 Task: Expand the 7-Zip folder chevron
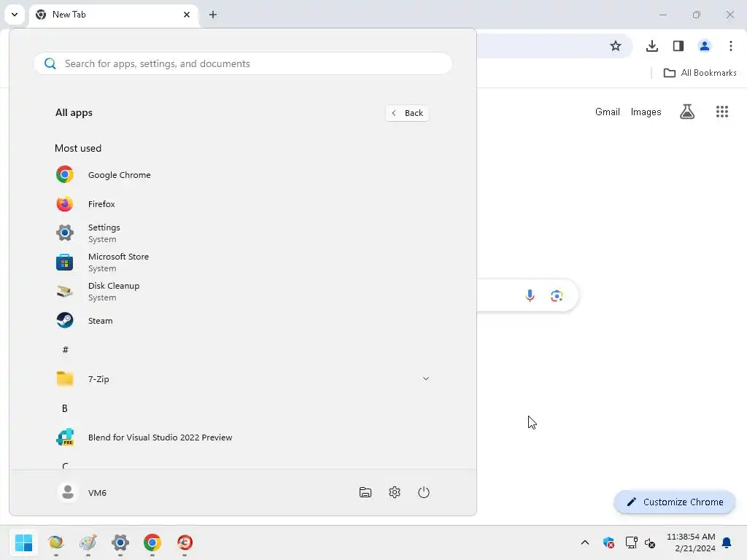pos(426,378)
